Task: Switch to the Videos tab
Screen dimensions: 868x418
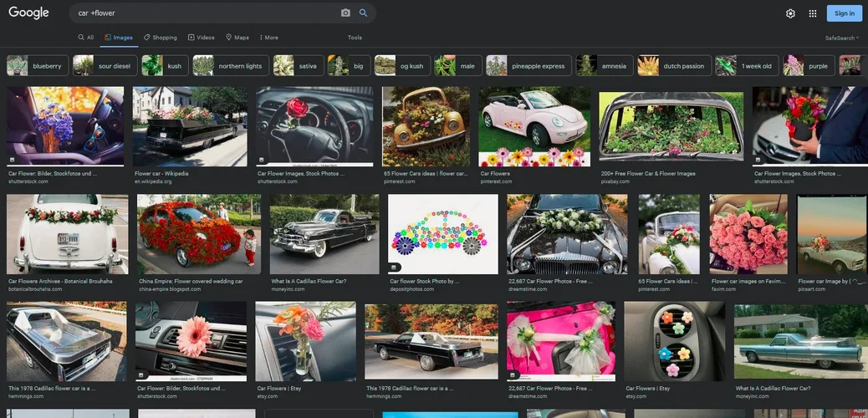Action: [201, 38]
